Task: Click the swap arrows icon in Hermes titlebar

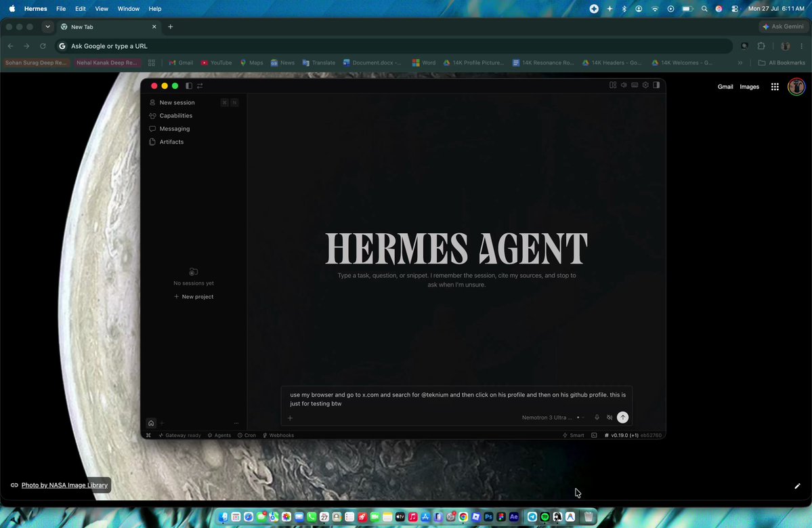Action: coord(200,86)
